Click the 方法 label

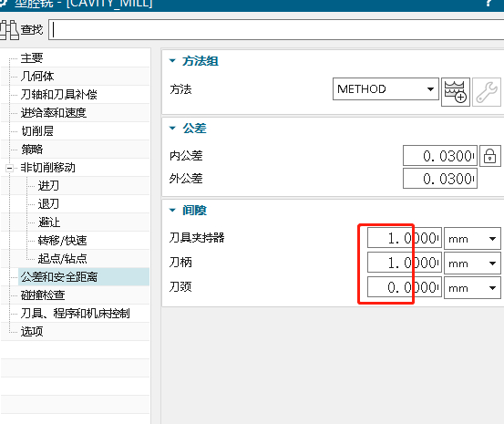pyautogui.click(x=180, y=89)
